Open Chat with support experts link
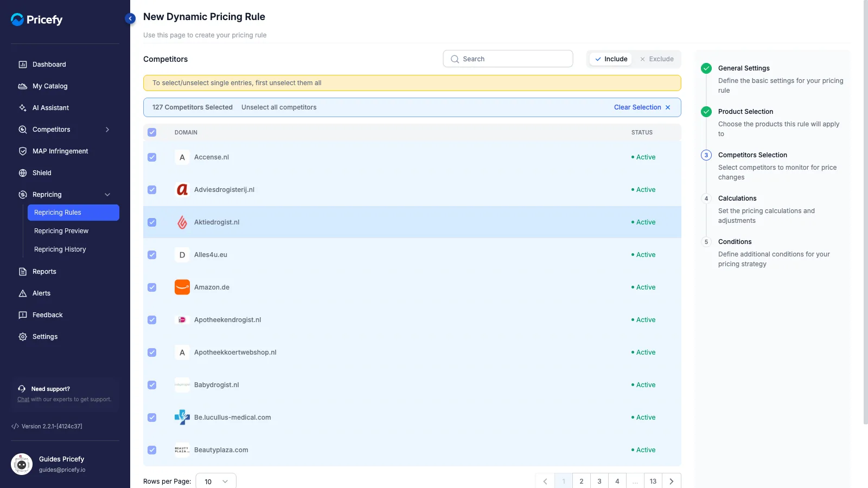Screen dimensions: 868x488 23,400
